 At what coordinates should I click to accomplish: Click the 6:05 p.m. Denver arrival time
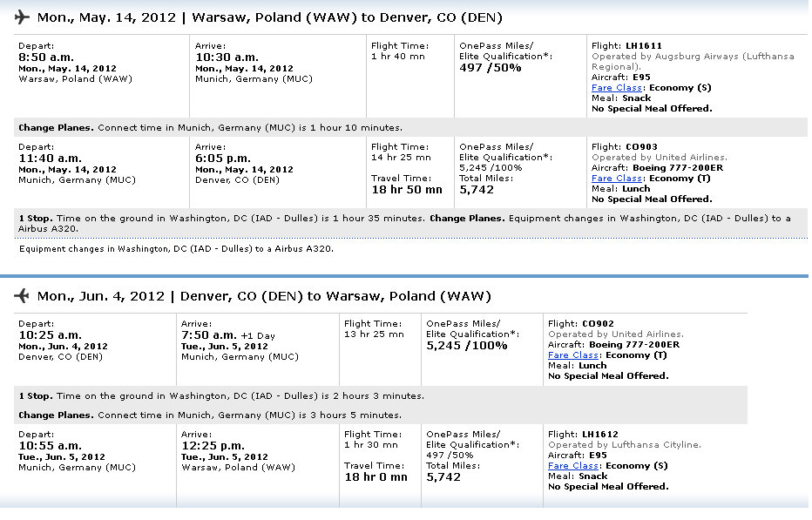click(x=223, y=158)
